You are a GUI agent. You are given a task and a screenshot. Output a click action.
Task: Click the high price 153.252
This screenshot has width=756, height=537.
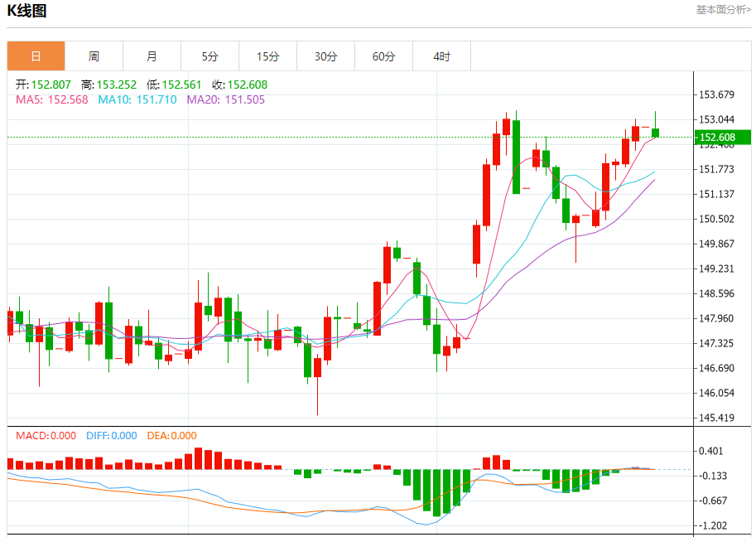117,85
